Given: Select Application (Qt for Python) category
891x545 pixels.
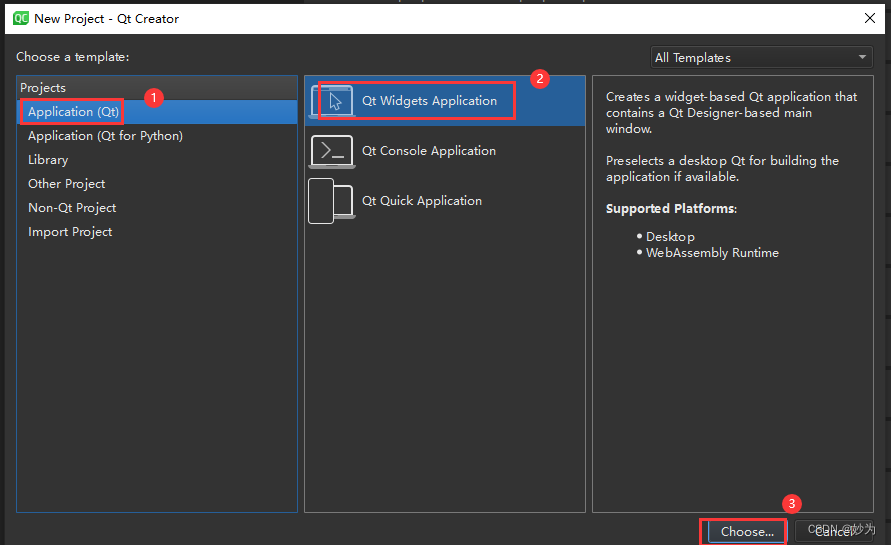Looking at the screenshot, I should click(157, 136).
